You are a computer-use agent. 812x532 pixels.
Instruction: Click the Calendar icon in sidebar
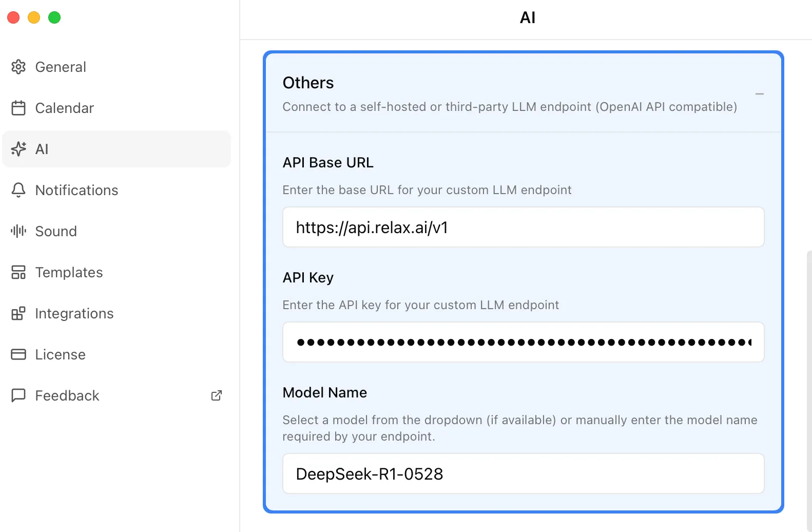point(18,108)
